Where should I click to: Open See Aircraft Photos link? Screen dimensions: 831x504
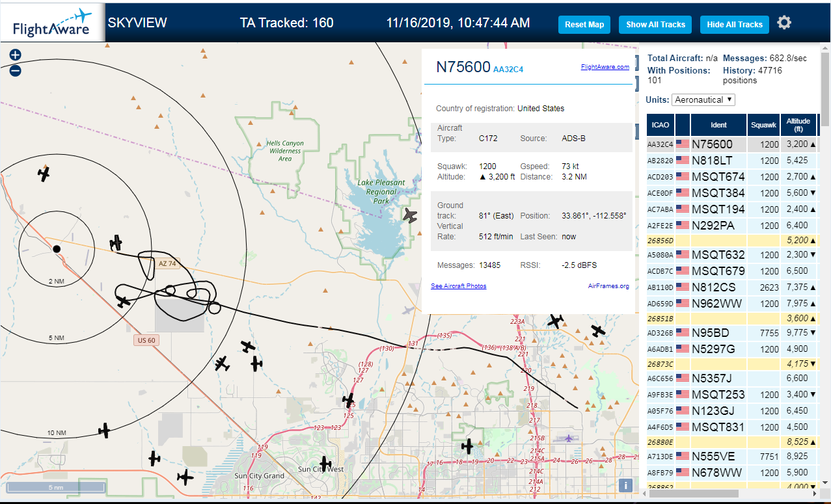(x=458, y=286)
